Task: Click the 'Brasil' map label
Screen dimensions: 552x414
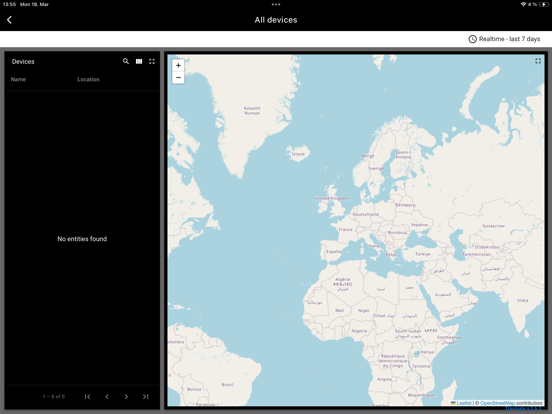Action: point(227,384)
